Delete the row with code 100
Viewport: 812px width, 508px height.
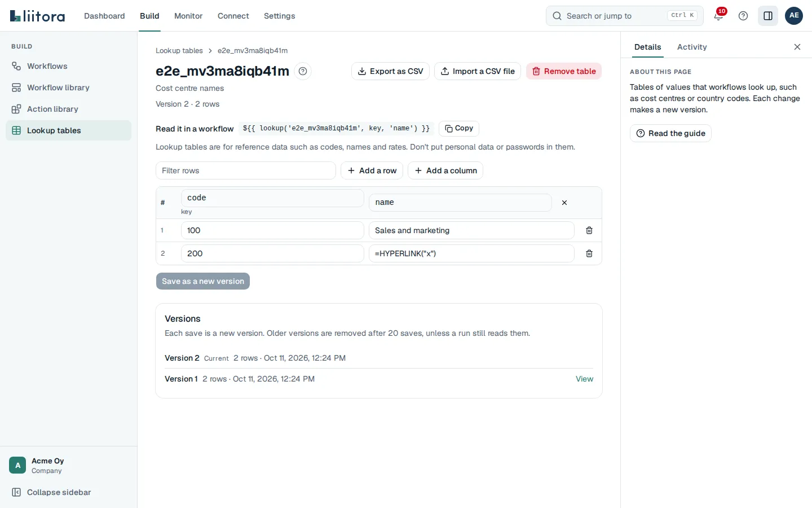(x=589, y=230)
